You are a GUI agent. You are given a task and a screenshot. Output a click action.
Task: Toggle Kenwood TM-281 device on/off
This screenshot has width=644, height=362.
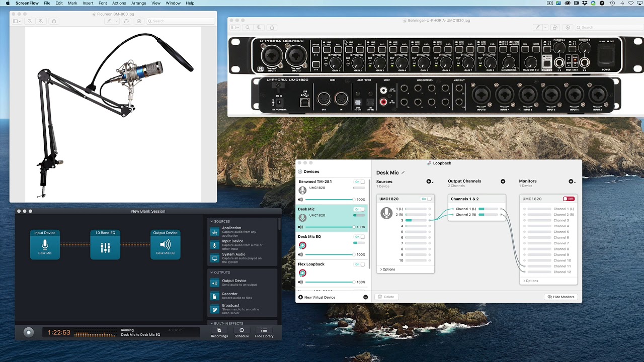coord(360,182)
